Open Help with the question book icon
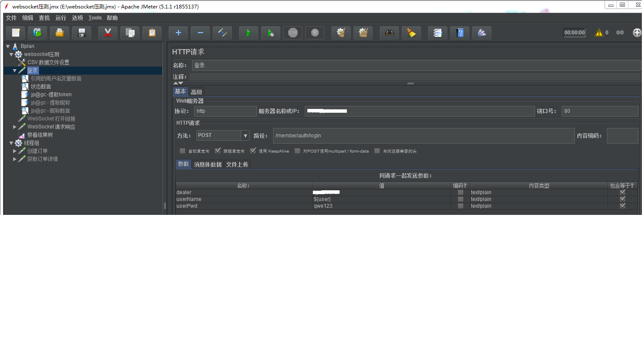 click(x=460, y=33)
